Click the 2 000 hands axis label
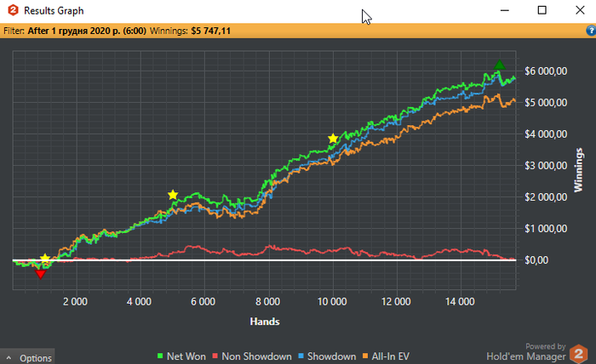 click(75, 302)
